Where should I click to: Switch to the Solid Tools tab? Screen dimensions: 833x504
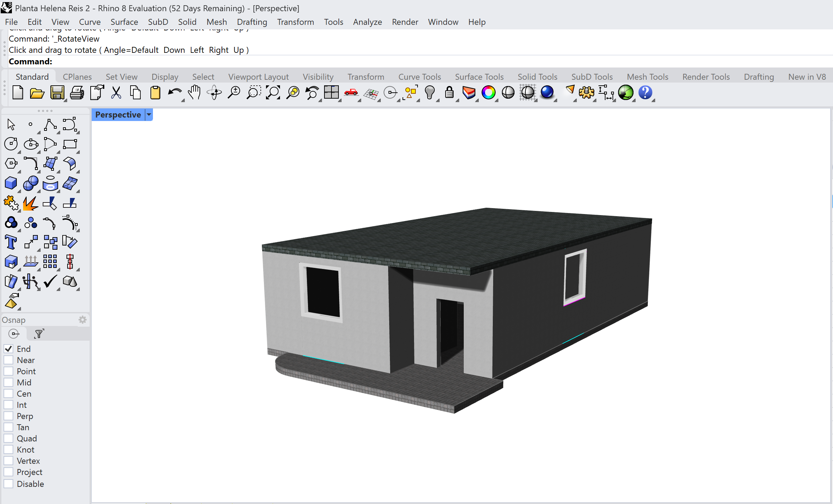coord(538,77)
